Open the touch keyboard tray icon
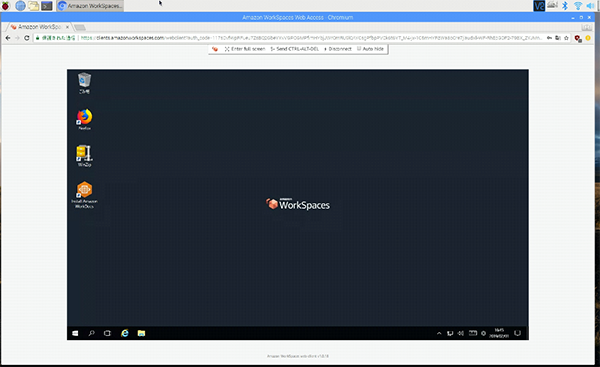 pyautogui.click(x=473, y=333)
